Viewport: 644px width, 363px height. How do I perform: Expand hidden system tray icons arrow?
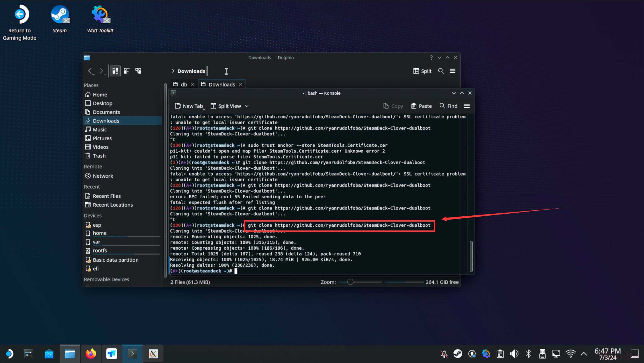(584, 354)
